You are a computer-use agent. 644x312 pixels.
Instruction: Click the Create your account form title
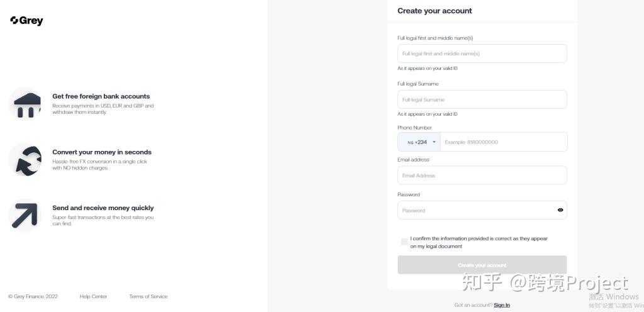(x=435, y=11)
